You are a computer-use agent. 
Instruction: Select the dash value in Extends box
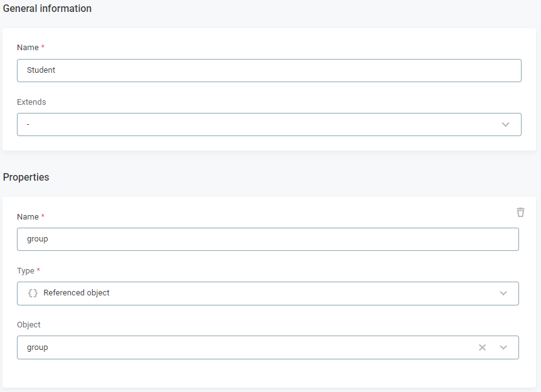pos(28,124)
